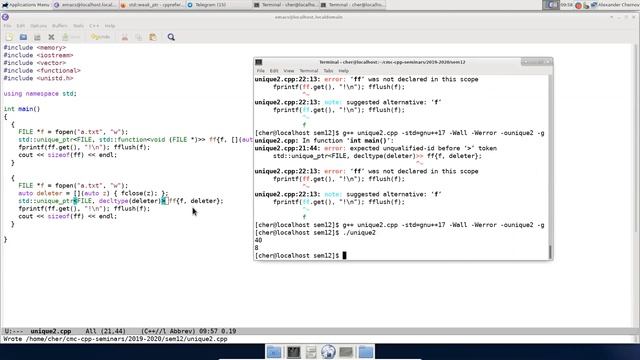The height and width of the screenshot is (360, 640).
Task: Click the Search magnifier toolbar icon
Action: click(171, 37)
